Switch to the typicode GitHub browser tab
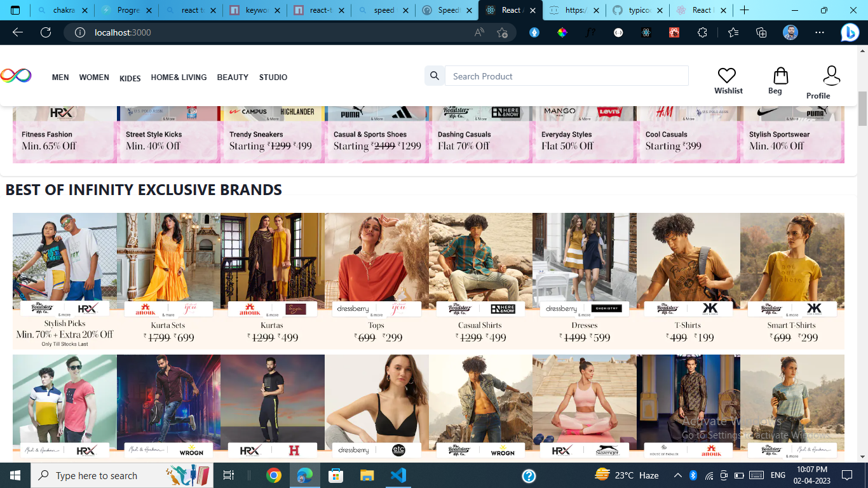The width and height of the screenshot is (868, 488). [x=637, y=10]
